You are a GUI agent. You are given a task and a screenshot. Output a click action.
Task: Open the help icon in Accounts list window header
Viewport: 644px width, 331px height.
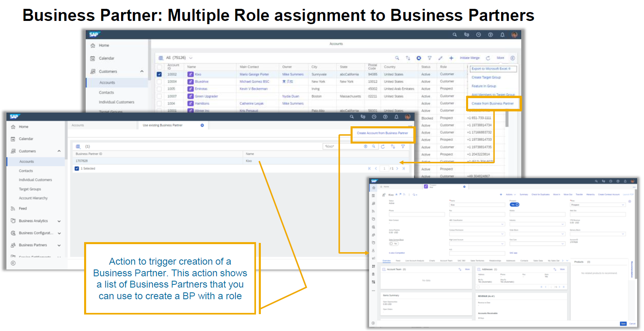pos(490,35)
